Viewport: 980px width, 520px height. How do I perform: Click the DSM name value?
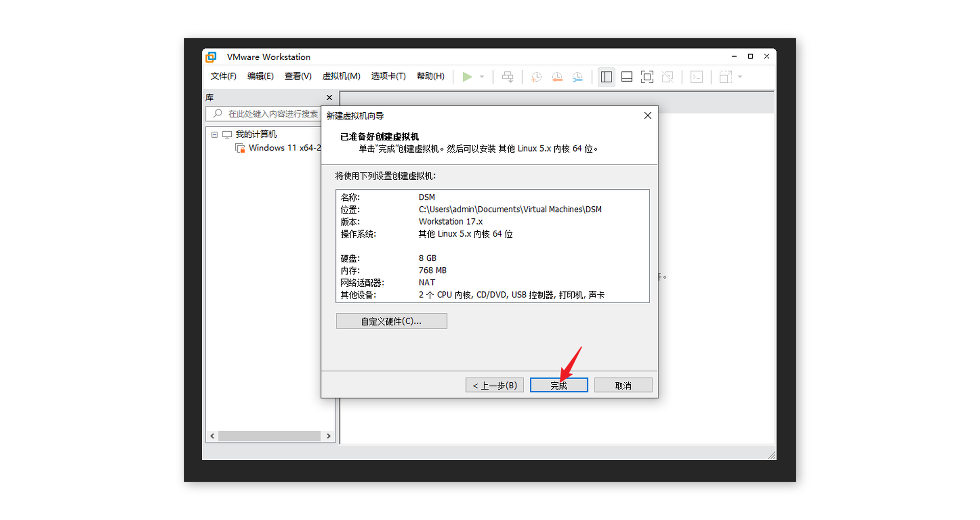pyautogui.click(x=427, y=197)
